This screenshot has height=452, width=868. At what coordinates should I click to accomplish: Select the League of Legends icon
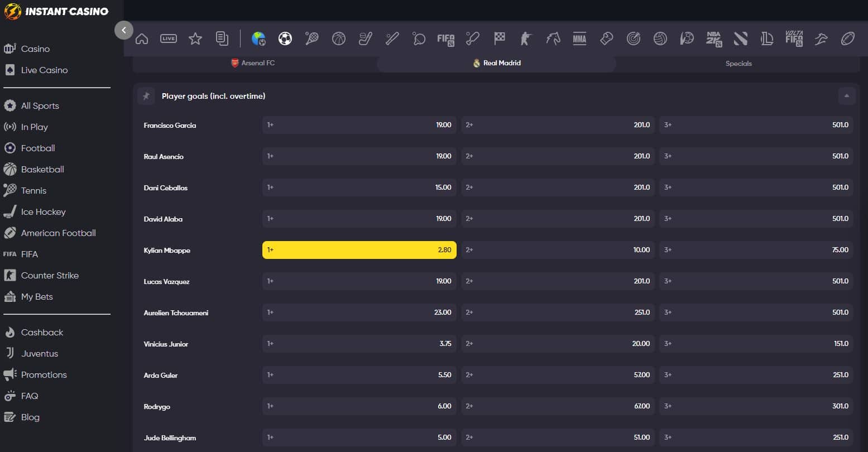coord(767,39)
